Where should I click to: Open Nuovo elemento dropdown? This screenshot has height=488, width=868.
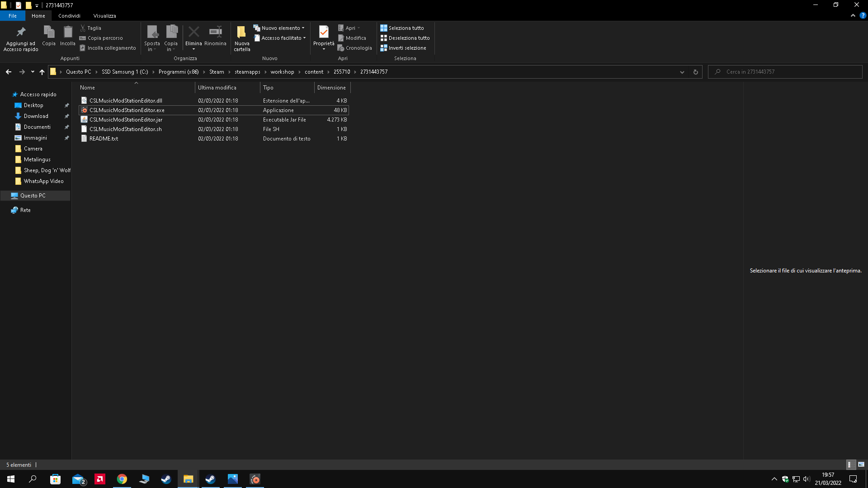pos(279,28)
